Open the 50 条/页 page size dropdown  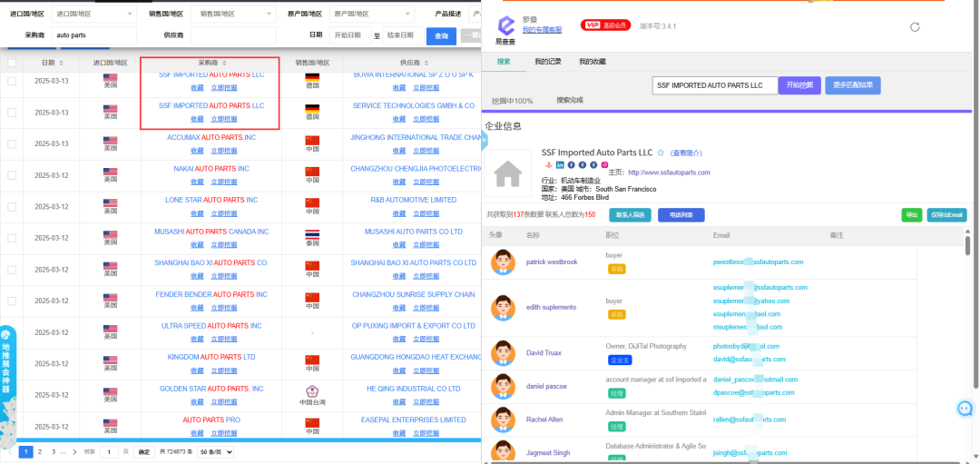[216, 451]
